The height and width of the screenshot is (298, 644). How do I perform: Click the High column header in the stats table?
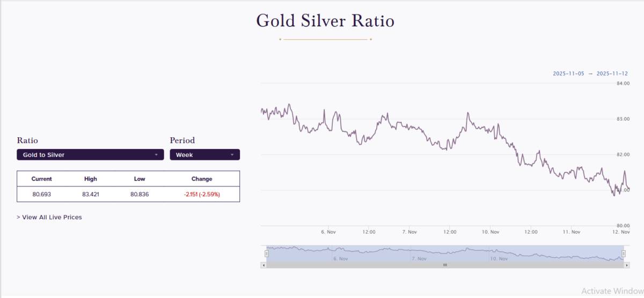[x=91, y=179]
